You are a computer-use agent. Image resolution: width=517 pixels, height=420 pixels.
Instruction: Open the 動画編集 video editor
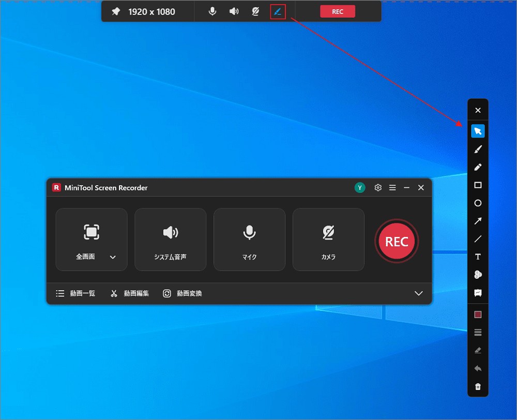click(x=130, y=293)
